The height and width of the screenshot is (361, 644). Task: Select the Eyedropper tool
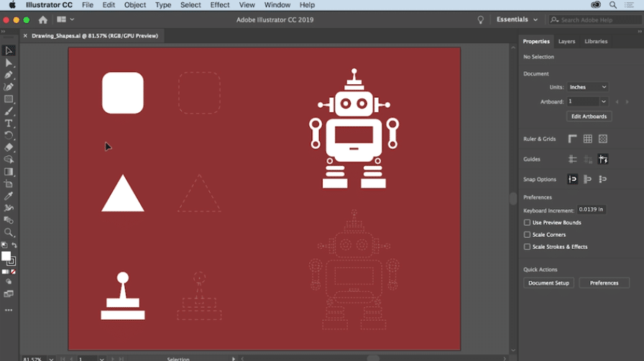9,196
